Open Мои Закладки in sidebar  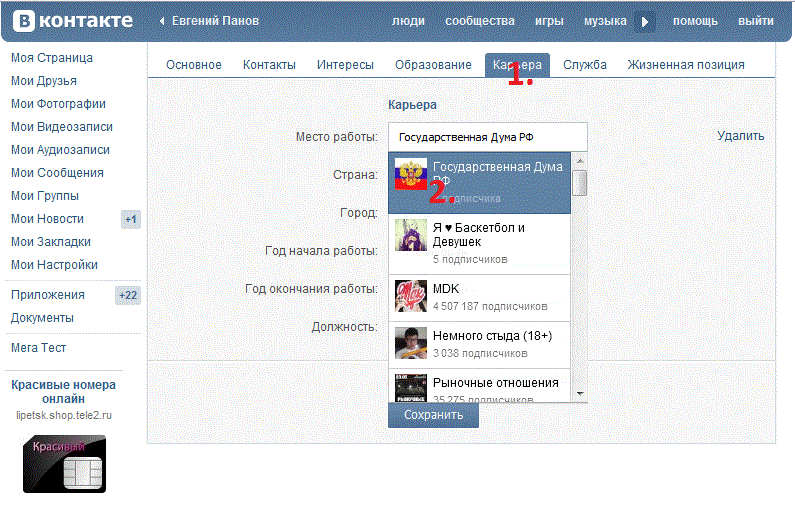(51, 242)
